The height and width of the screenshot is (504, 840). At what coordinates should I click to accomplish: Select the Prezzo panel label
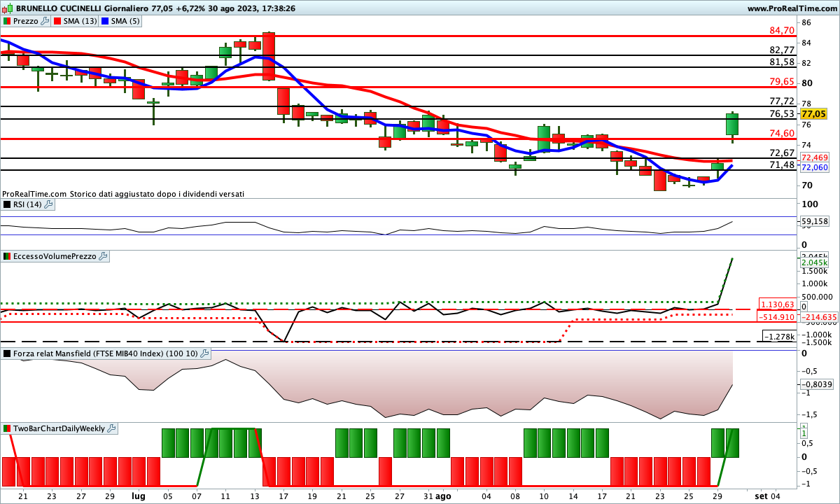pos(26,21)
